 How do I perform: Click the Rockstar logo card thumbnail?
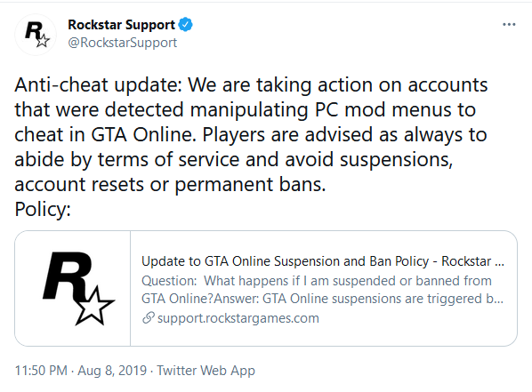(73, 288)
